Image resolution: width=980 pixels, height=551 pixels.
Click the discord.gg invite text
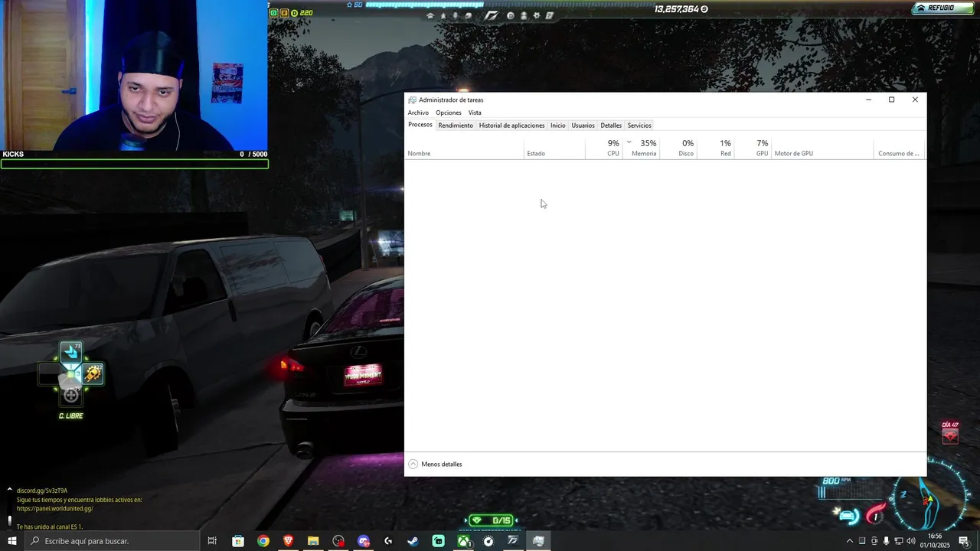(42, 491)
